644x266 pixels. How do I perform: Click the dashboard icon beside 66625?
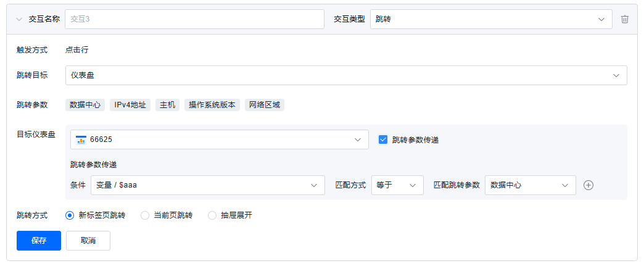pos(81,139)
